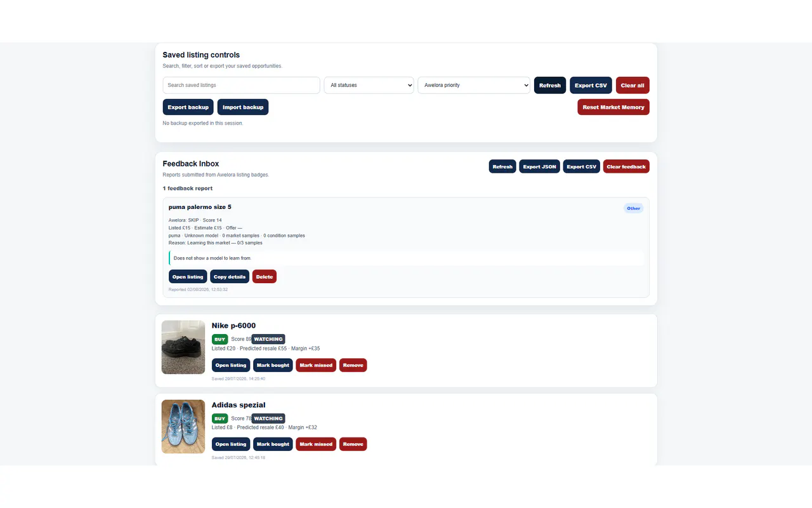Mark Adidas spezial as missed

(316, 444)
